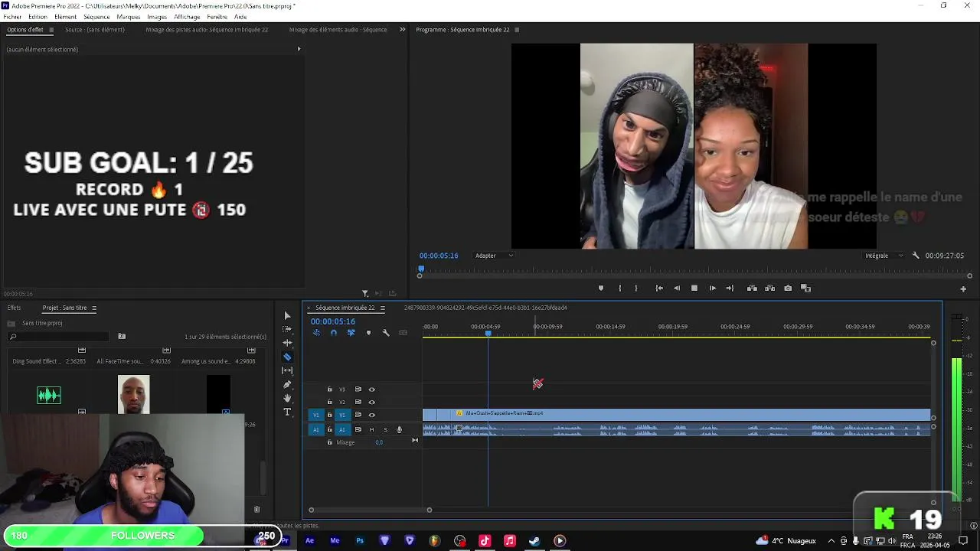Select the Hand tool

[287, 398]
